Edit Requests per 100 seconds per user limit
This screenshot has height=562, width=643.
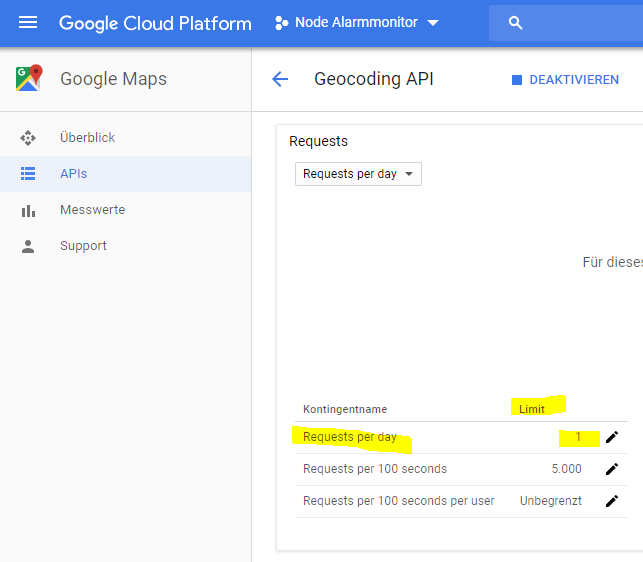coord(612,501)
